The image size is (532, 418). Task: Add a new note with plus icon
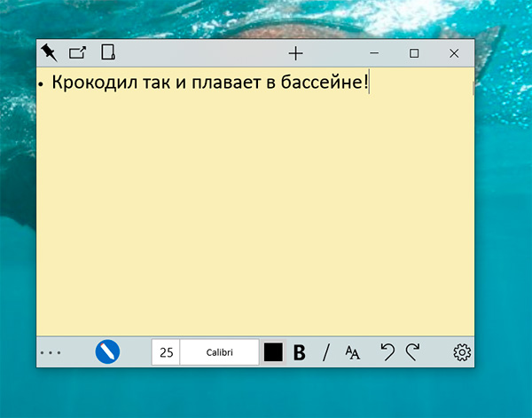tap(295, 53)
